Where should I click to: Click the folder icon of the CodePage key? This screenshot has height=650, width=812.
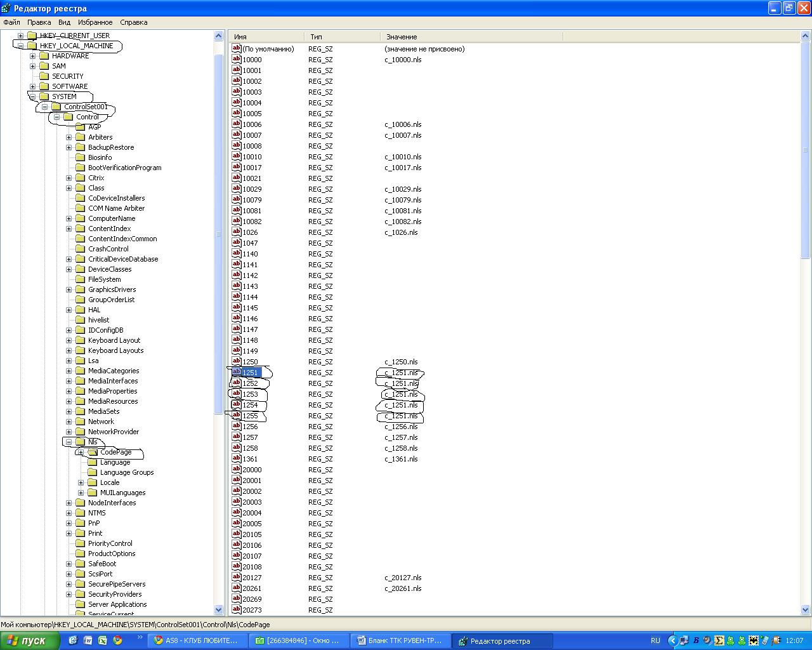[93, 452]
